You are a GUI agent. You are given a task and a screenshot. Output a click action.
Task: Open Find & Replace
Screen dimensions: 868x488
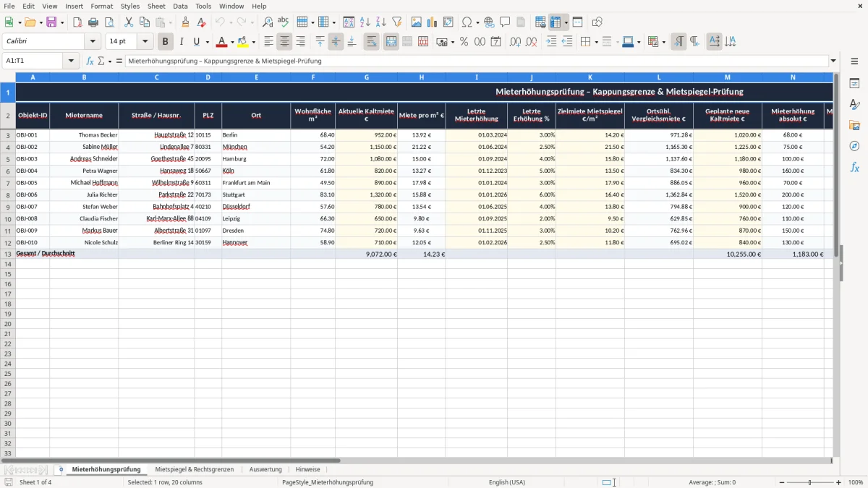[268, 22]
